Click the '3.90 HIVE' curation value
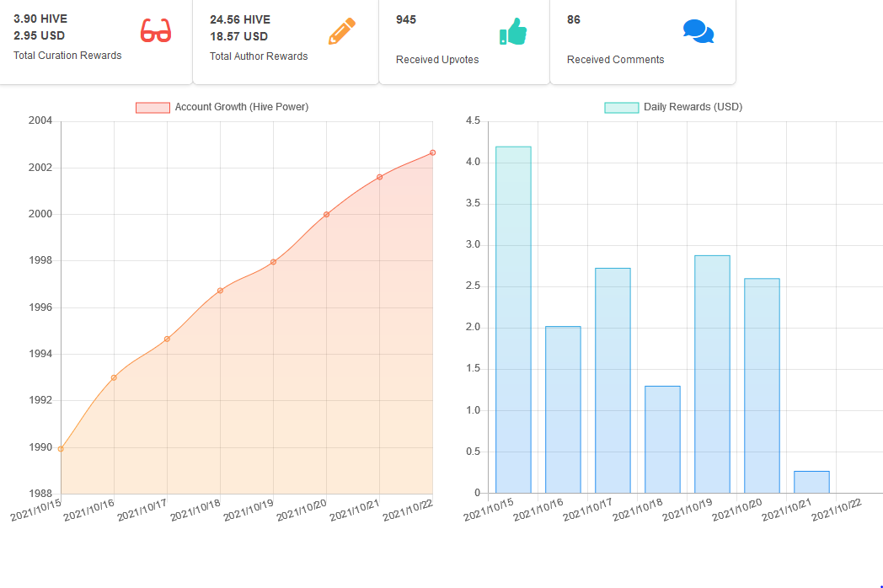883x588 pixels. pos(40,19)
